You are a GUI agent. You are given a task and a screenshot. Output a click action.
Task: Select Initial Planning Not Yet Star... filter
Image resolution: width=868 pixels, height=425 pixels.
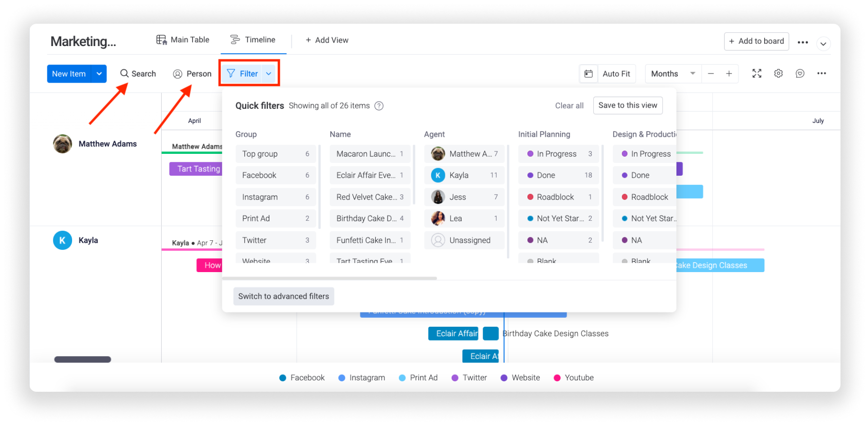point(558,218)
